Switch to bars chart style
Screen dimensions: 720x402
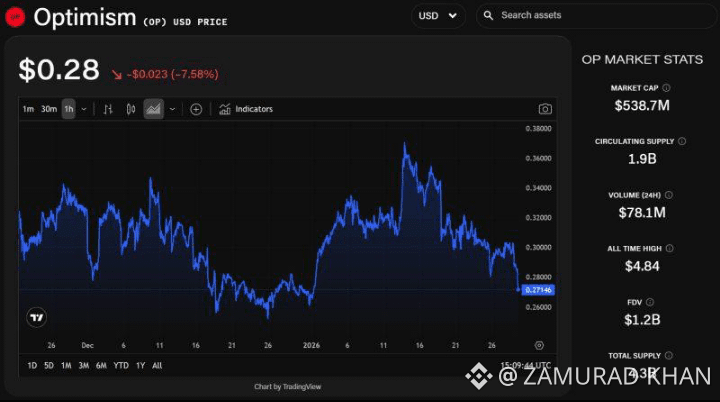(108, 109)
